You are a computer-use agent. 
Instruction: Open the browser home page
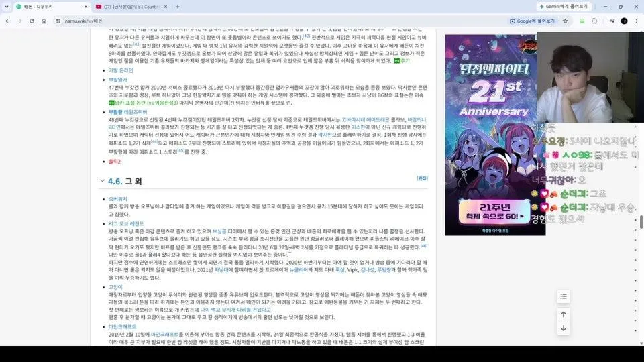[44, 21]
